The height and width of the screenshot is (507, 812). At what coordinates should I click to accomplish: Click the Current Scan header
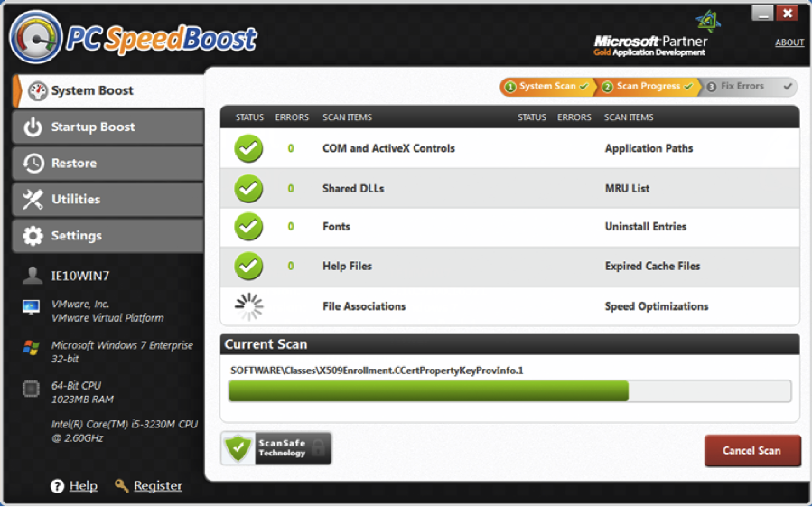tap(509, 344)
